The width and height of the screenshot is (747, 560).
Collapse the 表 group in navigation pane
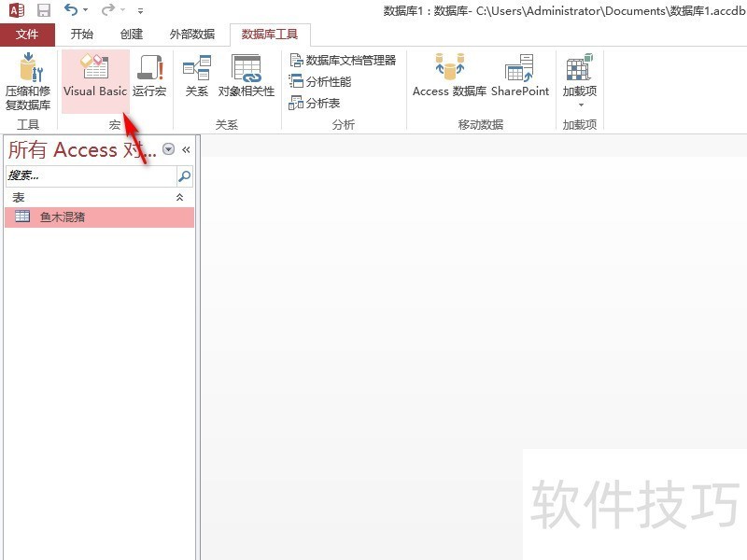[180, 198]
